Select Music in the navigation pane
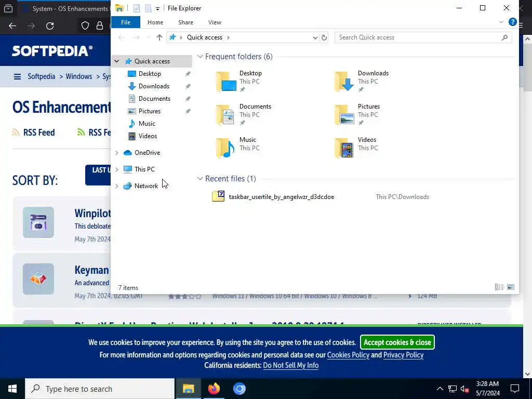This screenshot has width=532, height=399. [147, 124]
